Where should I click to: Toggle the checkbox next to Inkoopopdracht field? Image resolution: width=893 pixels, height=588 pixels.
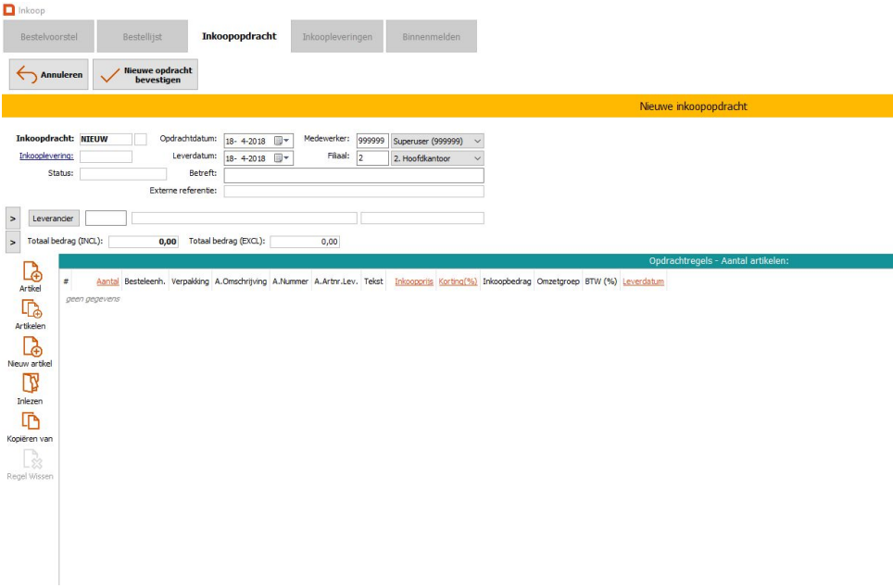tap(141, 140)
